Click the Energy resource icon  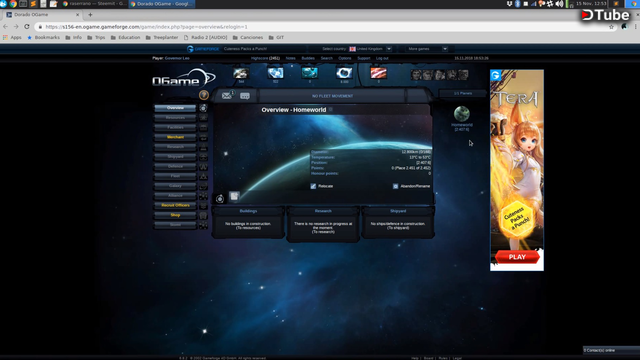click(344, 73)
